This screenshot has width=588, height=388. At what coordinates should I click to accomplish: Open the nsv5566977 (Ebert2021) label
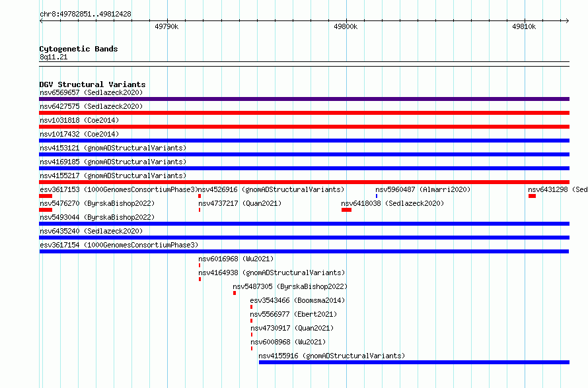point(293,314)
